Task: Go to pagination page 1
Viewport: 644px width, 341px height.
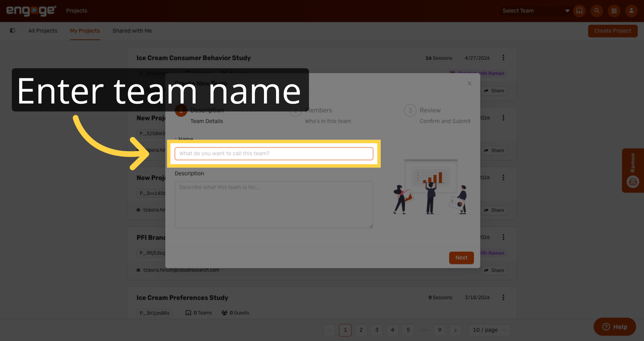Action: (x=345, y=330)
